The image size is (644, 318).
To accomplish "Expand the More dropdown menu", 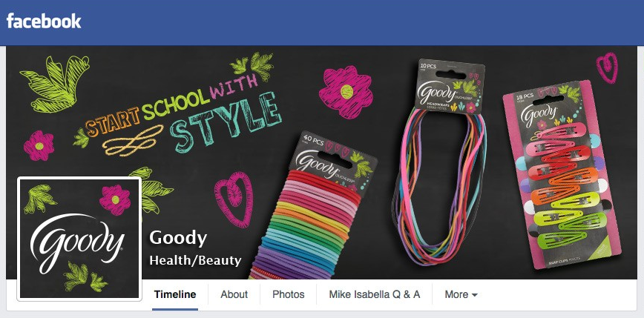I will pos(461,294).
